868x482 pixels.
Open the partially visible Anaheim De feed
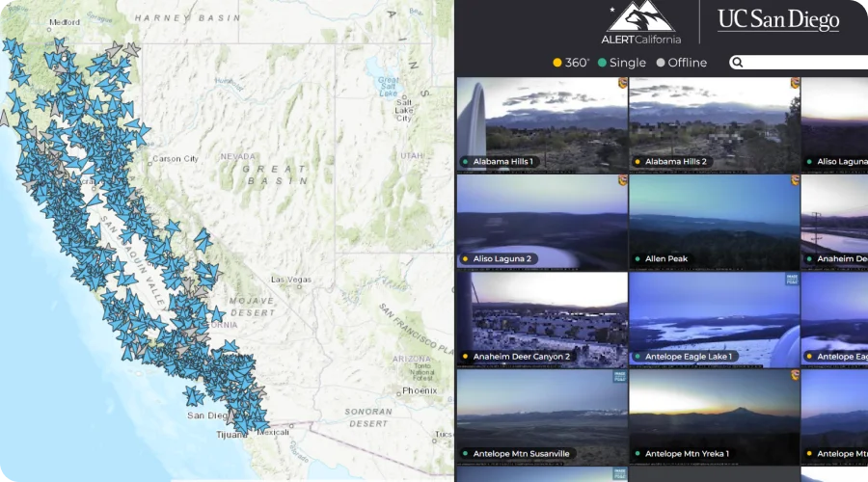coord(834,223)
